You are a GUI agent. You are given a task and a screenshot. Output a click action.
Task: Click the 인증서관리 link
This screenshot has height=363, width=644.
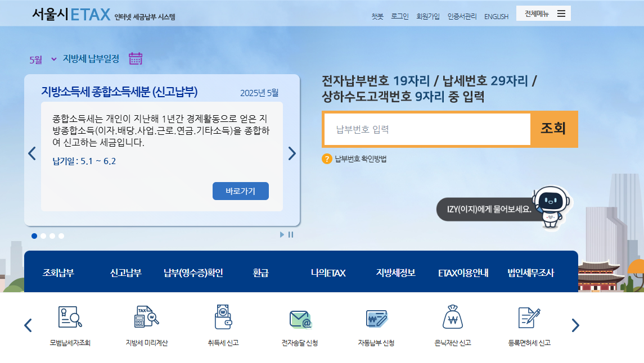pyautogui.click(x=462, y=16)
